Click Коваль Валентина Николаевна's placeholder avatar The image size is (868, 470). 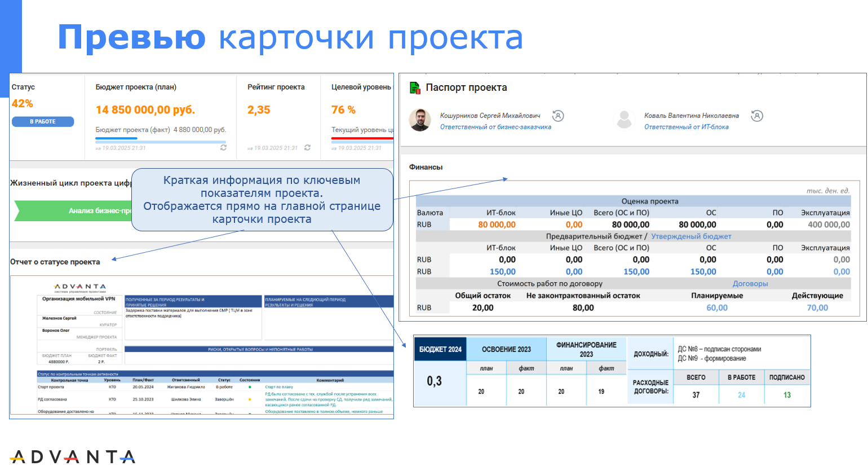pos(625,120)
